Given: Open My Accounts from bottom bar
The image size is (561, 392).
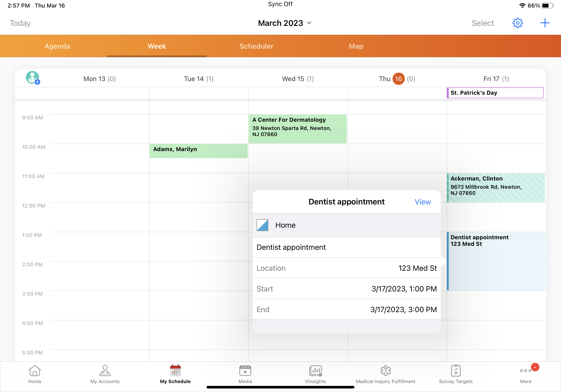Looking at the screenshot, I should [105, 374].
